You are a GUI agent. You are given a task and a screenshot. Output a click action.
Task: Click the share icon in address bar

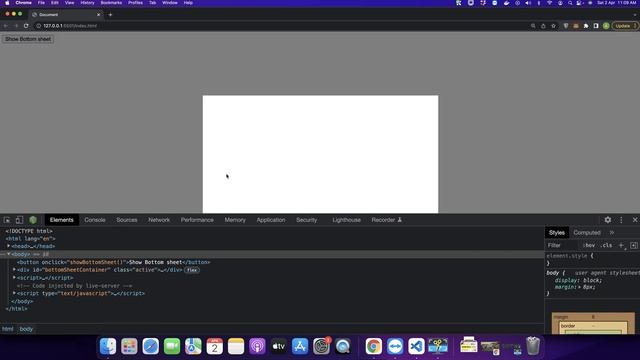543,26
